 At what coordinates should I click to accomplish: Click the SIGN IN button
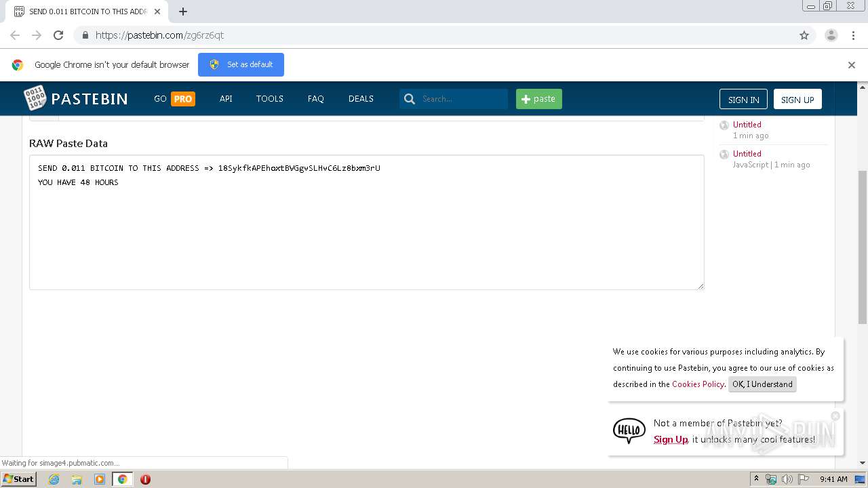coord(743,99)
